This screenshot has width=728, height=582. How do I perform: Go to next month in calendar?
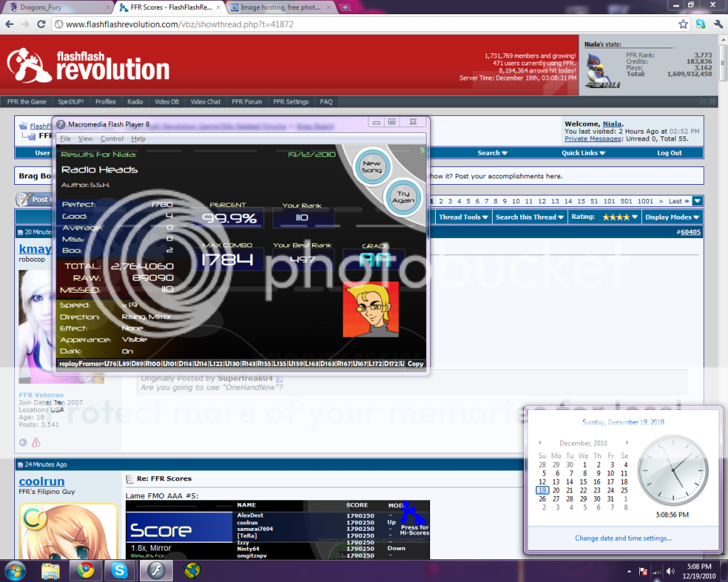pyautogui.click(x=625, y=443)
